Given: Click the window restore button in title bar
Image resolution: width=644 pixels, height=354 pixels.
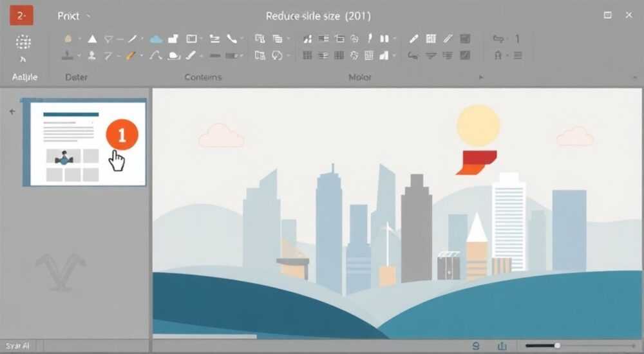Looking at the screenshot, I should pyautogui.click(x=607, y=15).
